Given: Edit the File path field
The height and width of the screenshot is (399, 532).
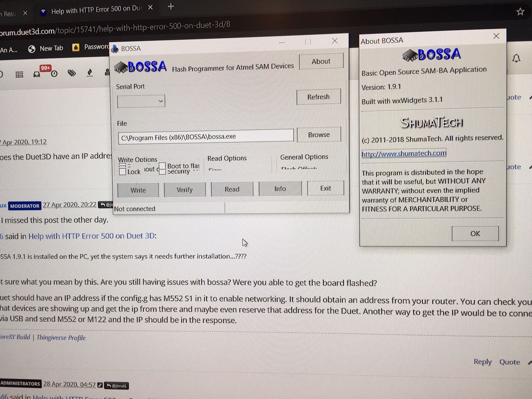Looking at the screenshot, I should coord(206,137).
